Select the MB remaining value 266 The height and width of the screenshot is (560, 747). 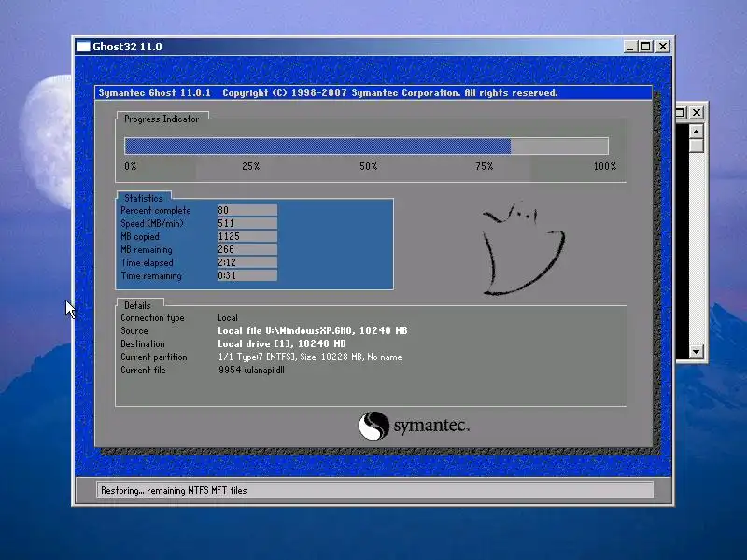[247, 249]
